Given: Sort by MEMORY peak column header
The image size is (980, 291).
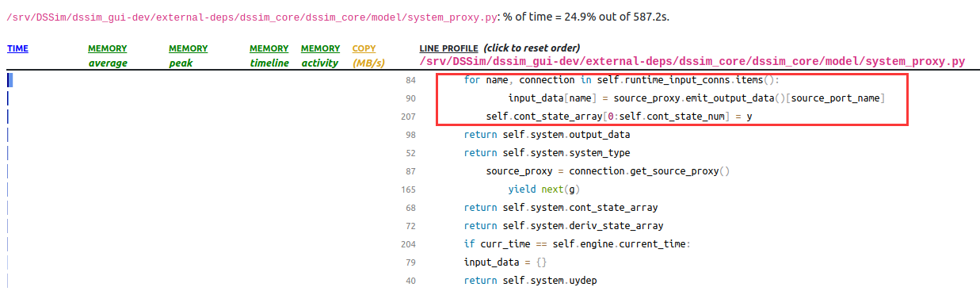Looking at the screenshot, I should point(188,56).
